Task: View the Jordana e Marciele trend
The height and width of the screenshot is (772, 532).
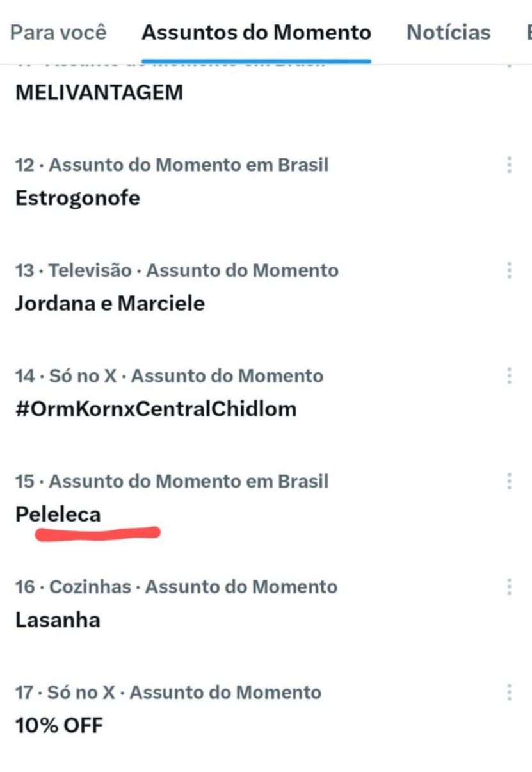Action: 109,303
